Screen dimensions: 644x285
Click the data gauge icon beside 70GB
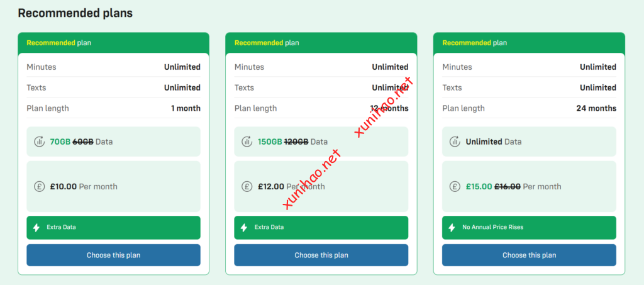tap(39, 142)
